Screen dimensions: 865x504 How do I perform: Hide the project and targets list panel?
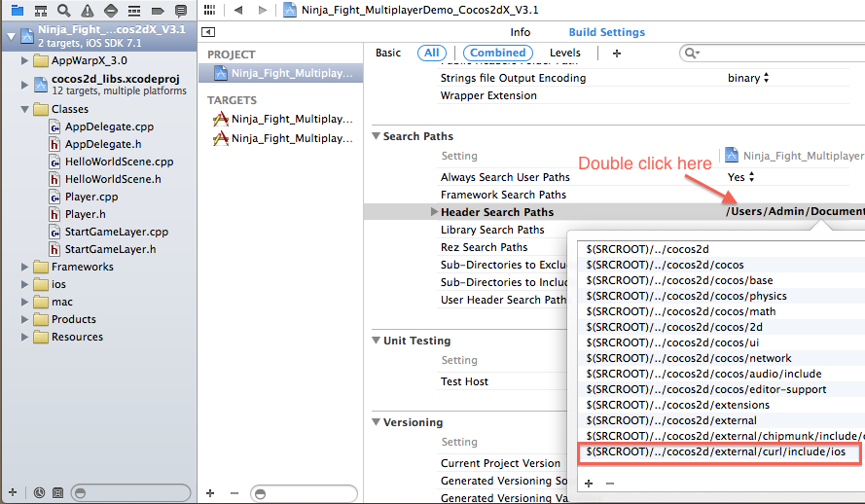point(208,32)
